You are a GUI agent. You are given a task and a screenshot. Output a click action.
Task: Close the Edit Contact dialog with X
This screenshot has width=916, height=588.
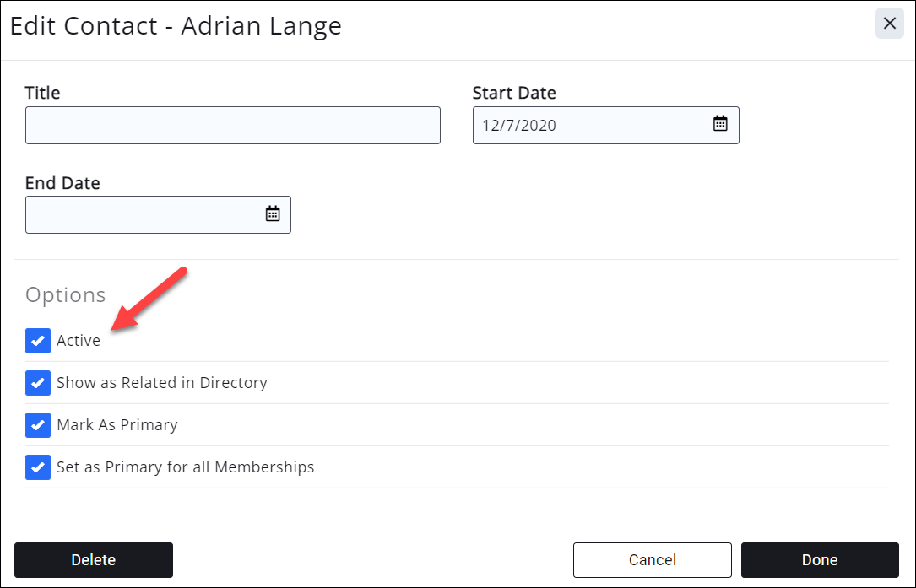point(889,24)
